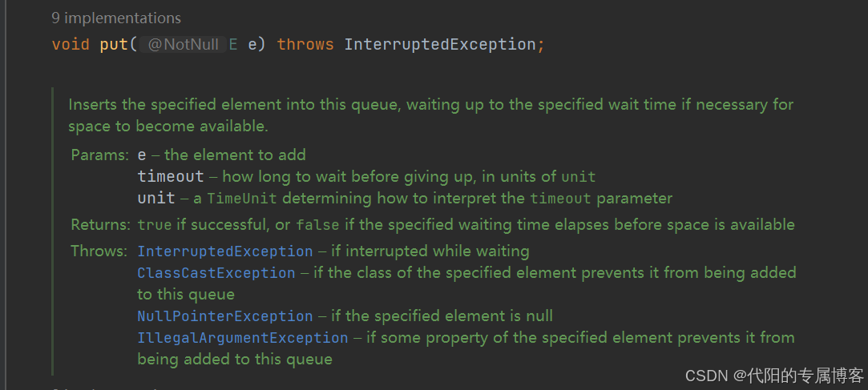Click the void return type keyword

coord(71,44)
